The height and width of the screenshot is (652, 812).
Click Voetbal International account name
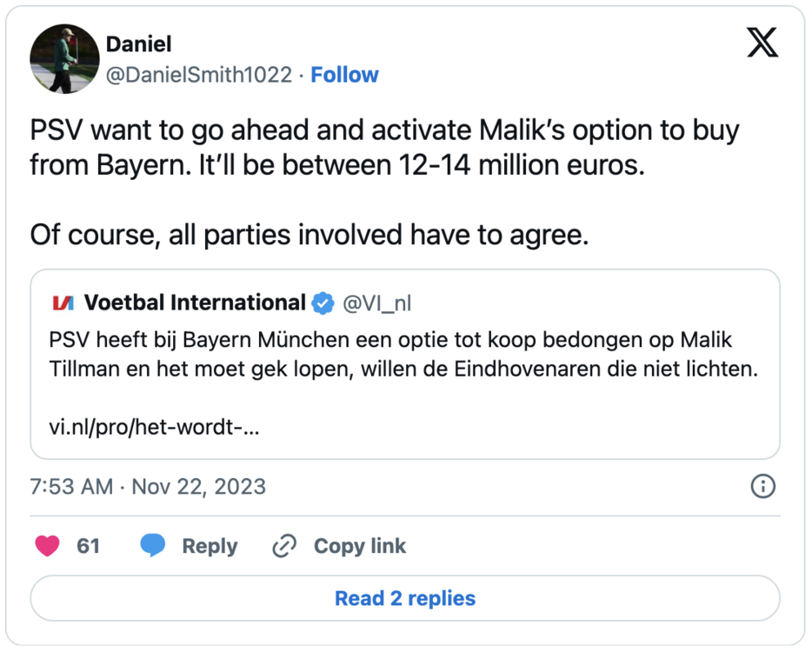(195, 303)
